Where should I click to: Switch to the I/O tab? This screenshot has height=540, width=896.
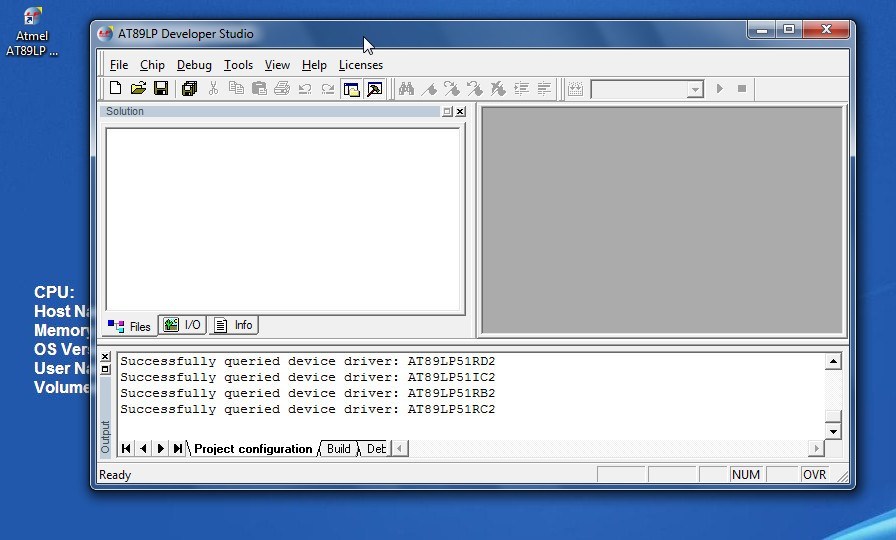pyautogui.click(x=182, y=325)
